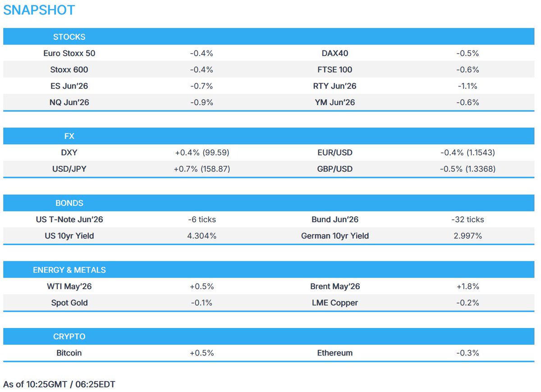Select the Bitcoin row

point(69,353)
